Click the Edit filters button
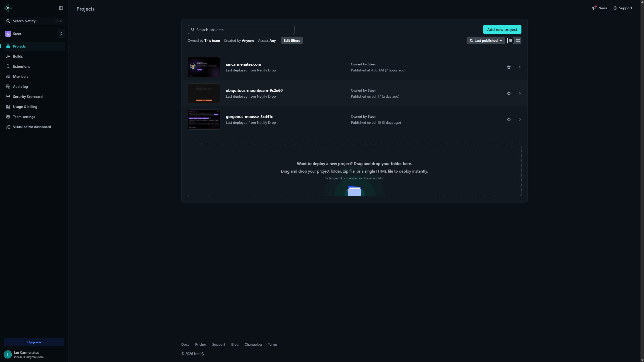Image resolution: width=644 pixels, height=362 pixels. click(292, 41)
